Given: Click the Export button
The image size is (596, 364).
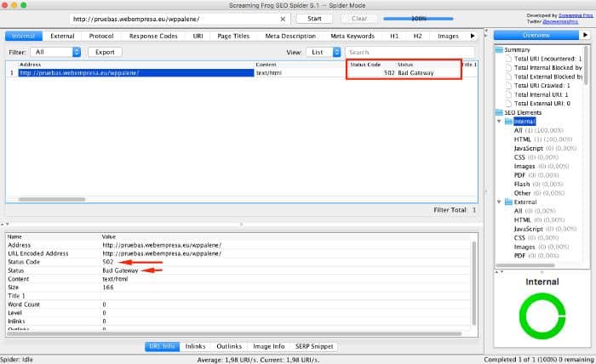Looking at the screenshot, I should [105, 52].
